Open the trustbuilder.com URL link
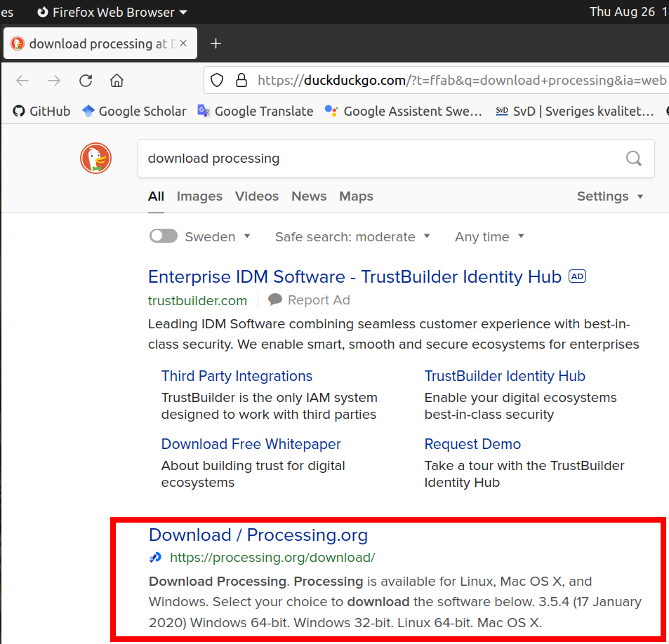Viewport: 669px width, 644px height. (x=197, y=300)
